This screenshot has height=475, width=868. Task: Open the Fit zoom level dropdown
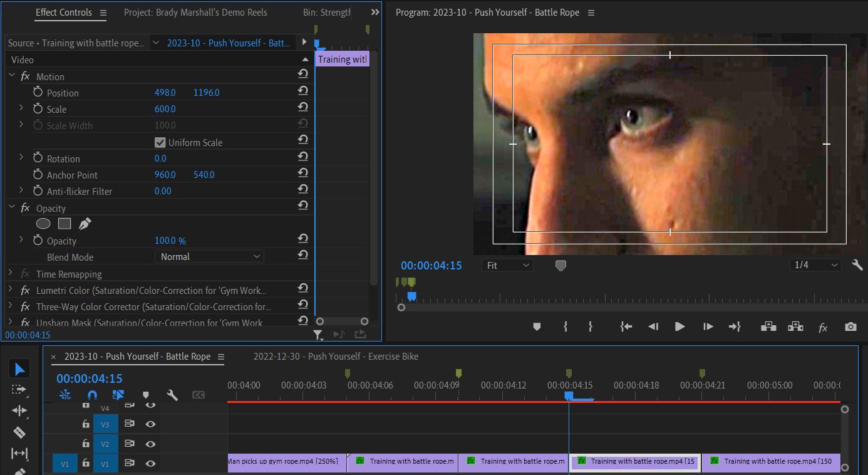click(507, 265)
